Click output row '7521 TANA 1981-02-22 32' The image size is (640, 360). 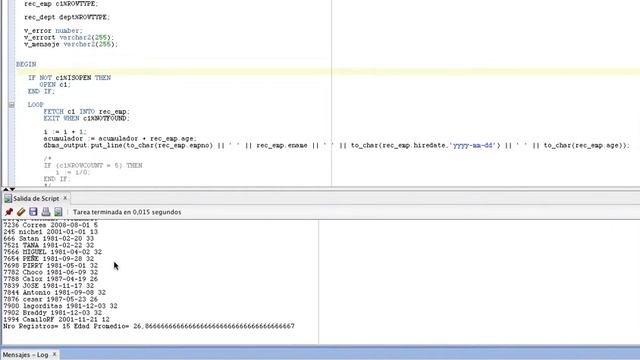tap(49, 245)
